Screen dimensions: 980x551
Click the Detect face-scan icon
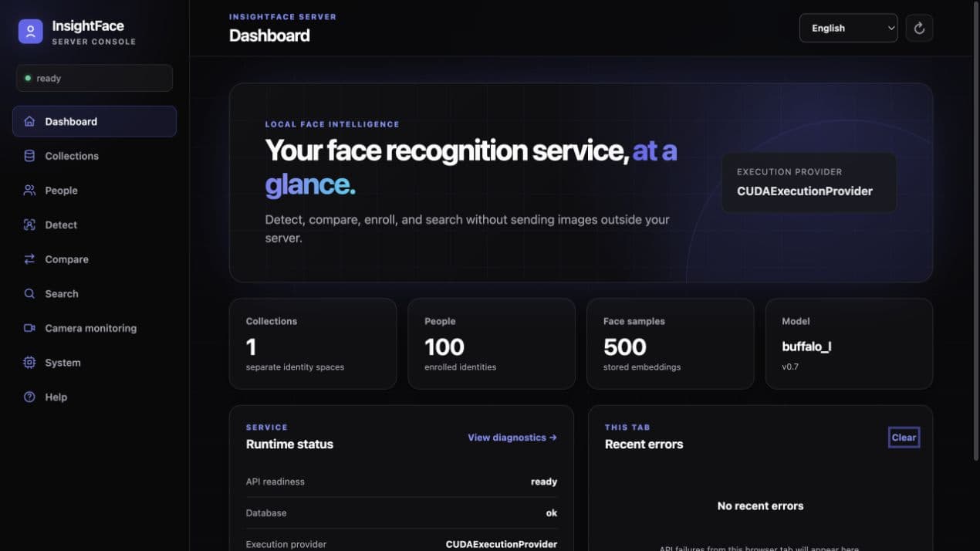(x=29, y=225)
